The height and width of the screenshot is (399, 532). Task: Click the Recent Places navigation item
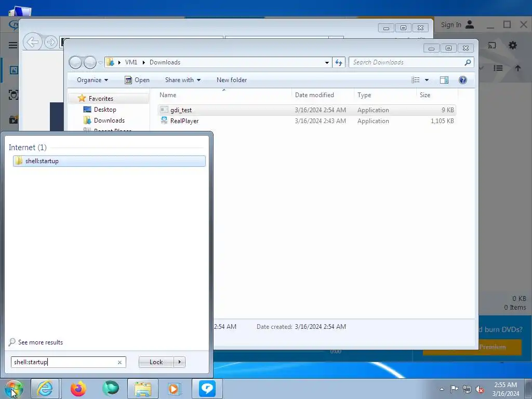click(108, 130)
